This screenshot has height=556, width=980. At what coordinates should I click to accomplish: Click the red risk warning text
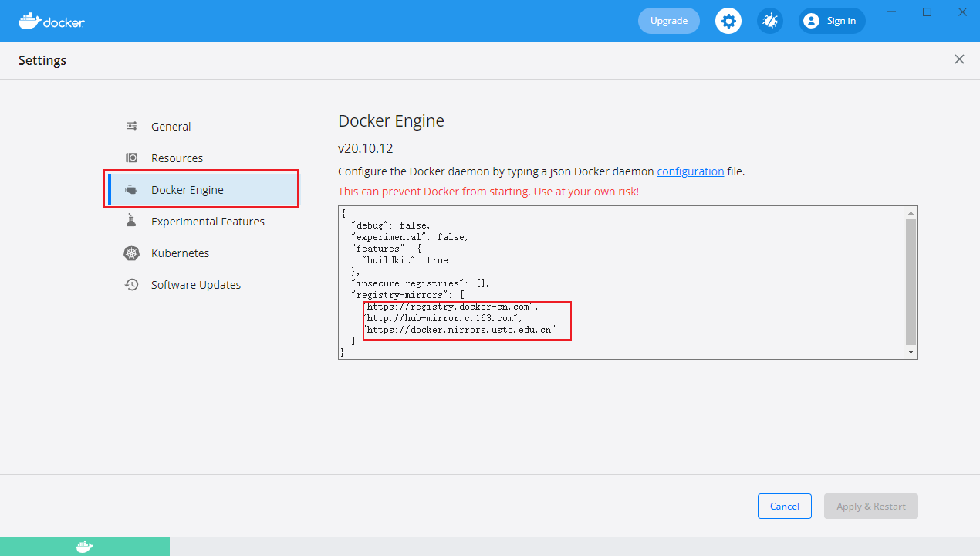click(488, 192)
